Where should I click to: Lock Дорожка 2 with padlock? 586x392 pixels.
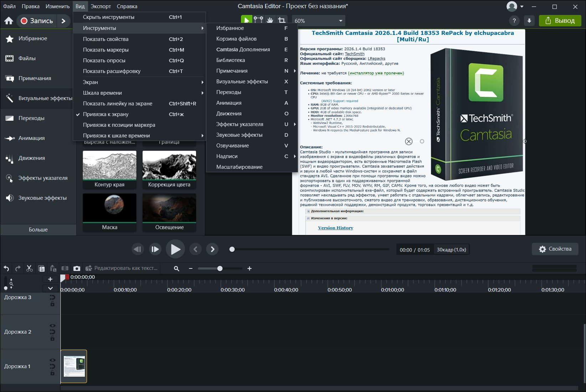(52, 338)
